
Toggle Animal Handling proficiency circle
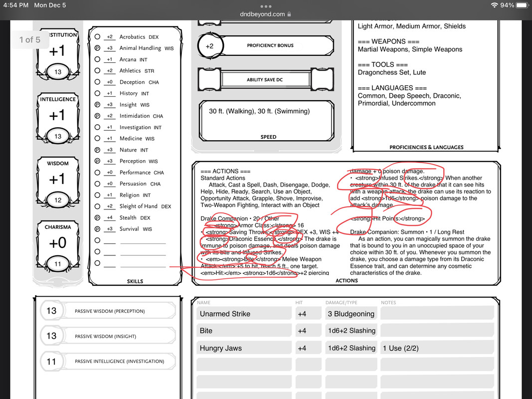point(97,48)
